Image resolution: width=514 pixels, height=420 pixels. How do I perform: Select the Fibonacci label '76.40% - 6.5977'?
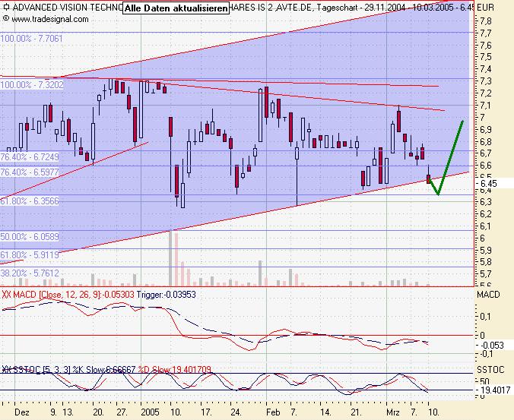(30, 172)
